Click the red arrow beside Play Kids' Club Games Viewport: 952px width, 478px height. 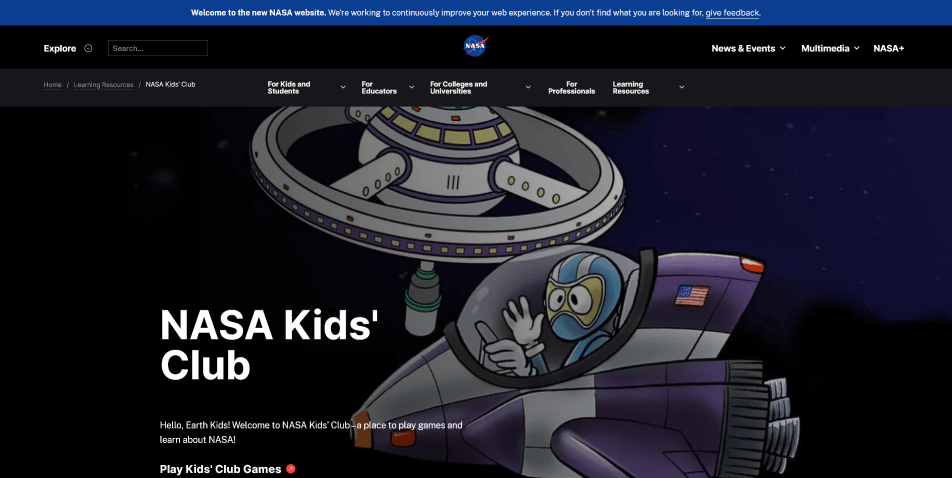click(291, 469)
